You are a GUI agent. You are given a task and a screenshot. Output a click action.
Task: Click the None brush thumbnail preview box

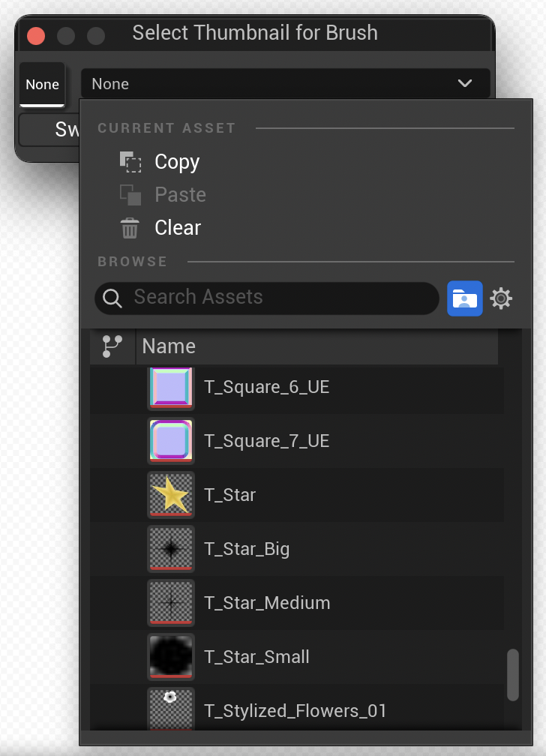(42, 84)
